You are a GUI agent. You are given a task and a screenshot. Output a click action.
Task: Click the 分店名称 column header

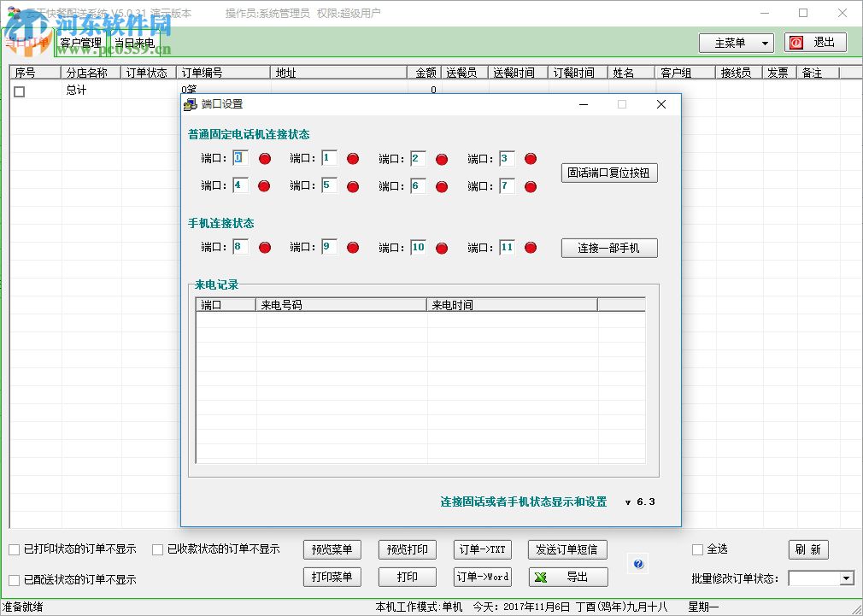tap(91, 73)
